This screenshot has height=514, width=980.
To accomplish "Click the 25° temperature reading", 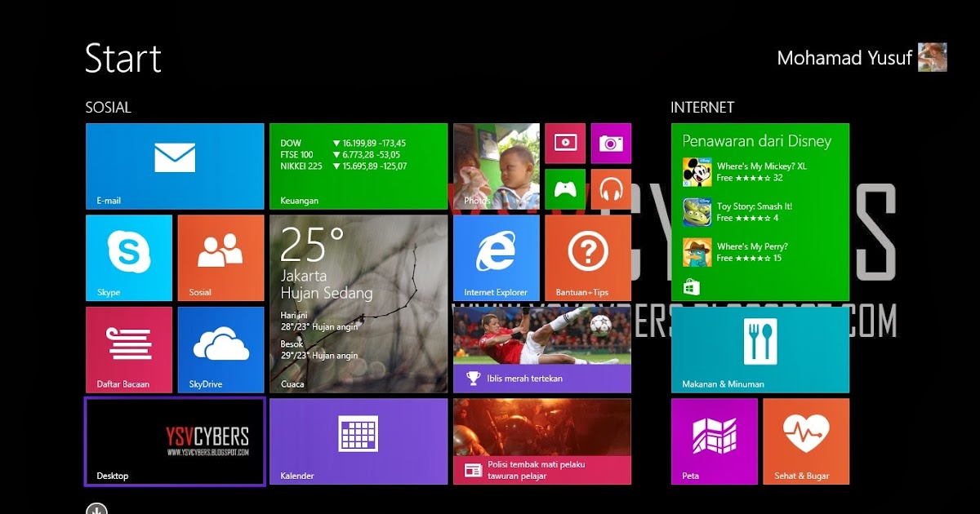I will point(312,244).
